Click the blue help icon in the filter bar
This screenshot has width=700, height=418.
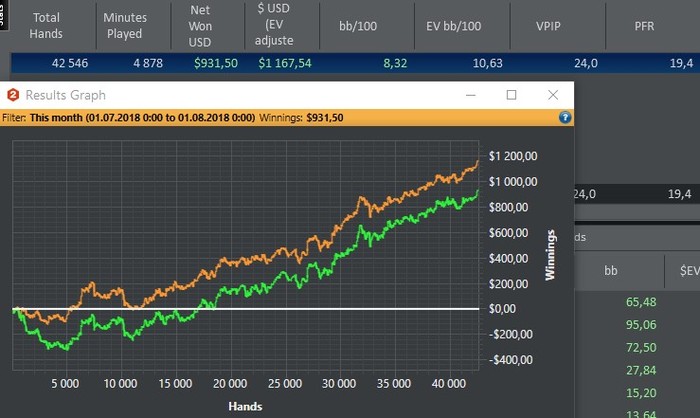click(x=565, y=117)
